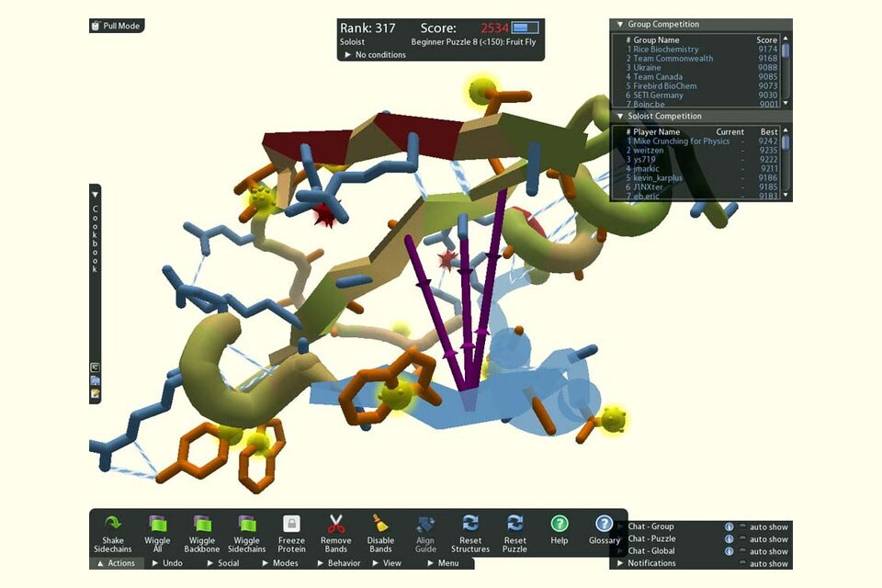The height and width of the screenshot is (588, 882).
Task: Collapse the Group Competition panel
Action: [x=620, y=24]
